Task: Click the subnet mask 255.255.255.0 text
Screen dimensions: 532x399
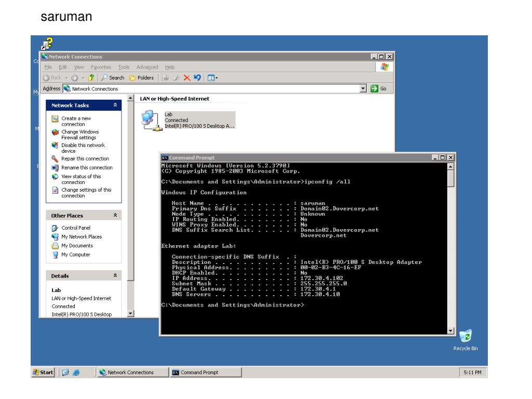Action: coord(324,284)
